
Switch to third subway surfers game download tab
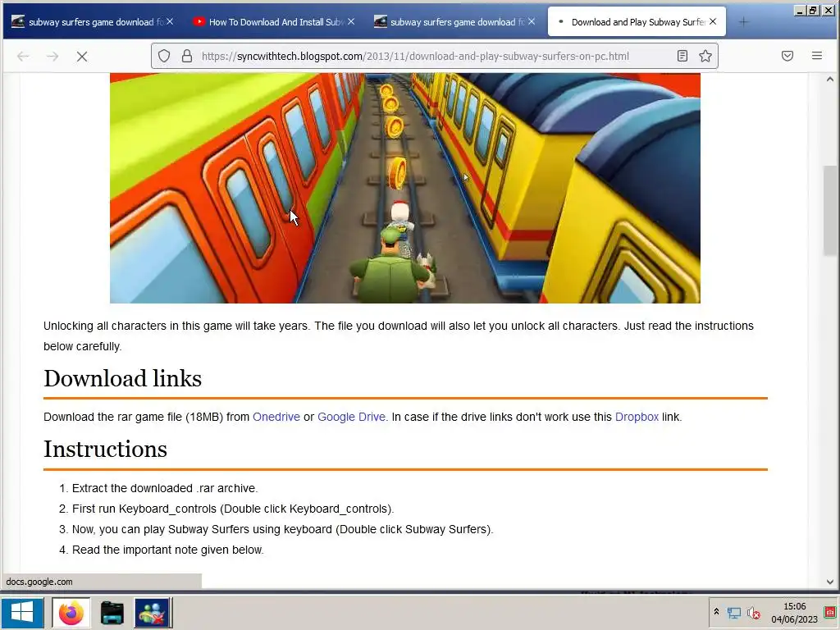[x=454, y=22]
